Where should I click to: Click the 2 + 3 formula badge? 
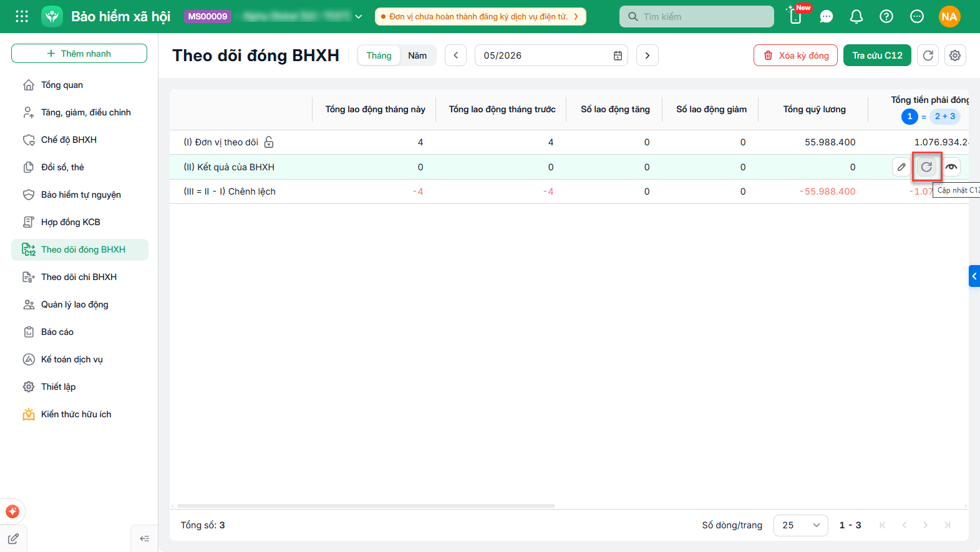click(x=944, y=116)
